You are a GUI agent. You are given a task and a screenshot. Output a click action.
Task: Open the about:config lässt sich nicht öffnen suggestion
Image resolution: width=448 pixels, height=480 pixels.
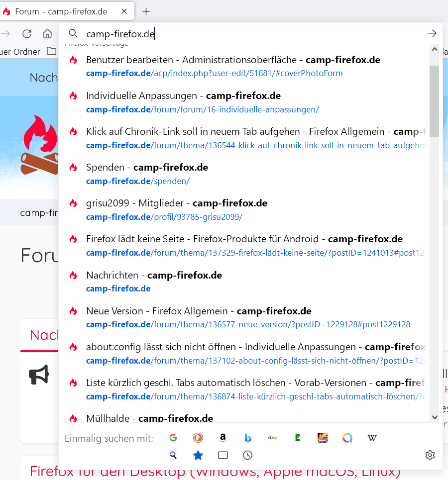coord(246,353)
